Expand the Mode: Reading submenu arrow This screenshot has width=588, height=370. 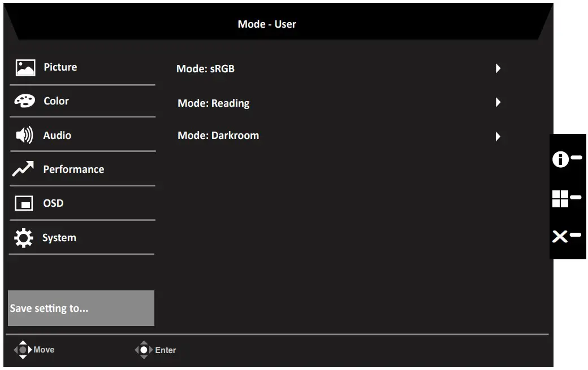[x=498, y=102]
